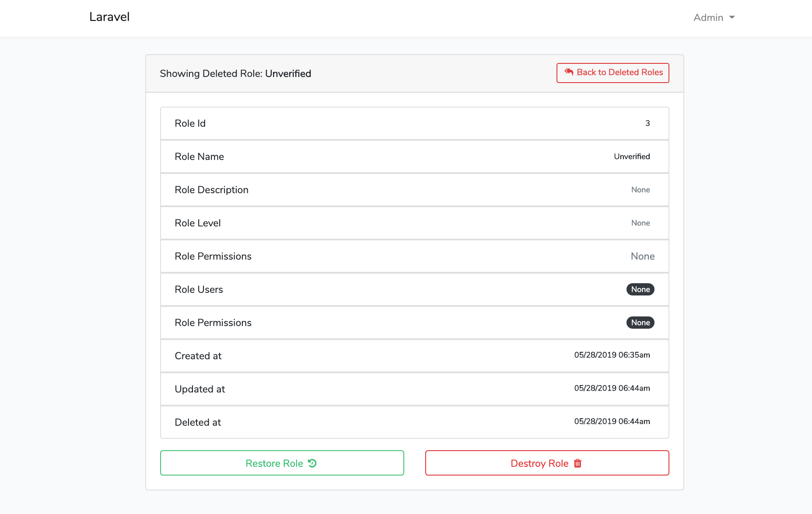Go to the Laravel home brand link

pos(109,17)
